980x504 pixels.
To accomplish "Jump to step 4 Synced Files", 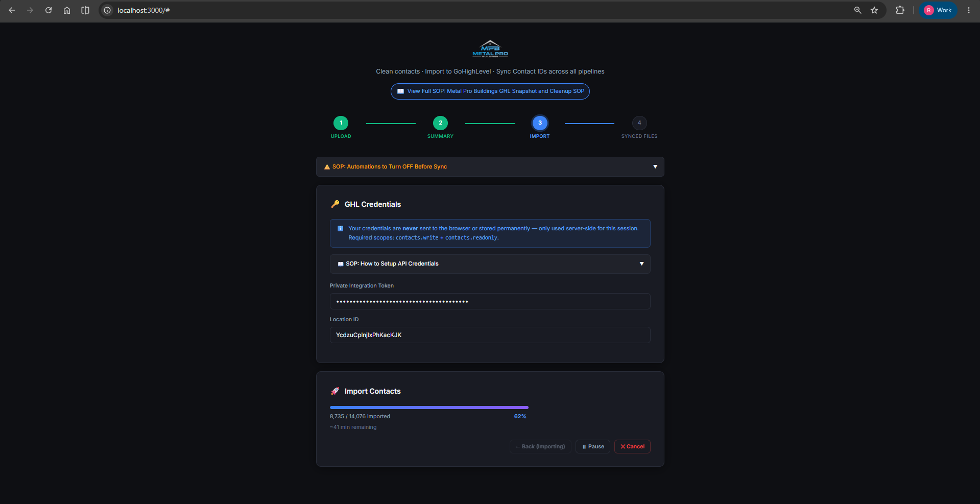I will pyautogui.click(x=639, y=123).
